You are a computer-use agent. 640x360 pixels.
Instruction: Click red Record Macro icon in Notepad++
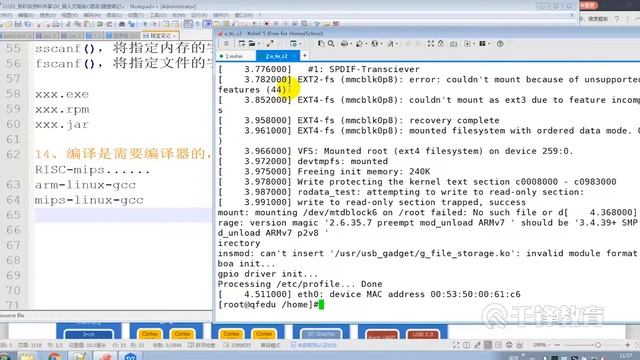point(267,24)
